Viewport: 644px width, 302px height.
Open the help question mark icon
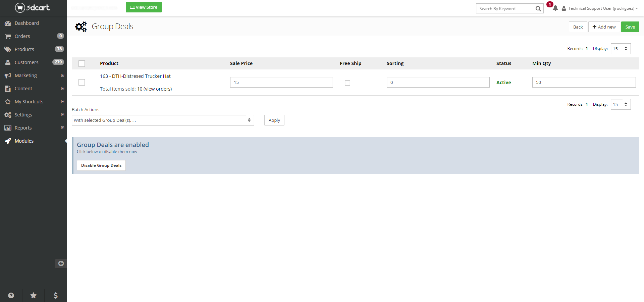11,295
